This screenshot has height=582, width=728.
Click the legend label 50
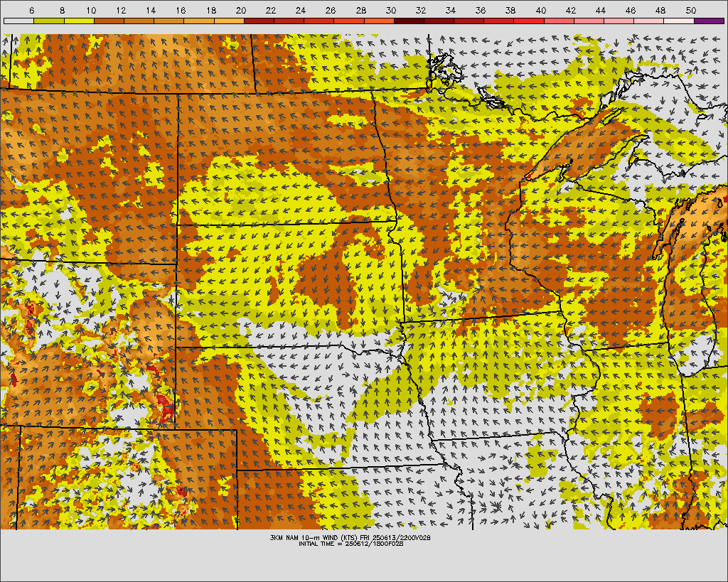pos(691,10)
